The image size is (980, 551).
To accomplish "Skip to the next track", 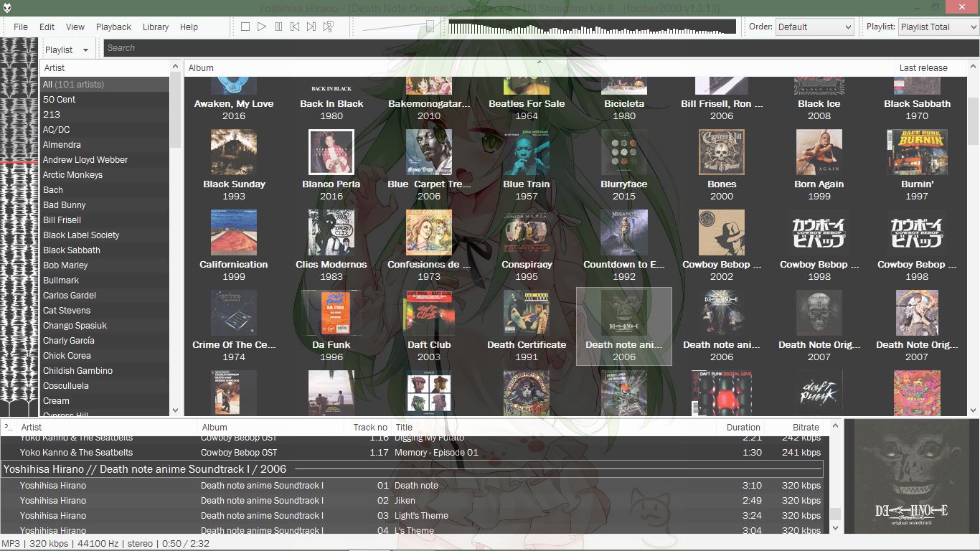I will coord(311,27).
